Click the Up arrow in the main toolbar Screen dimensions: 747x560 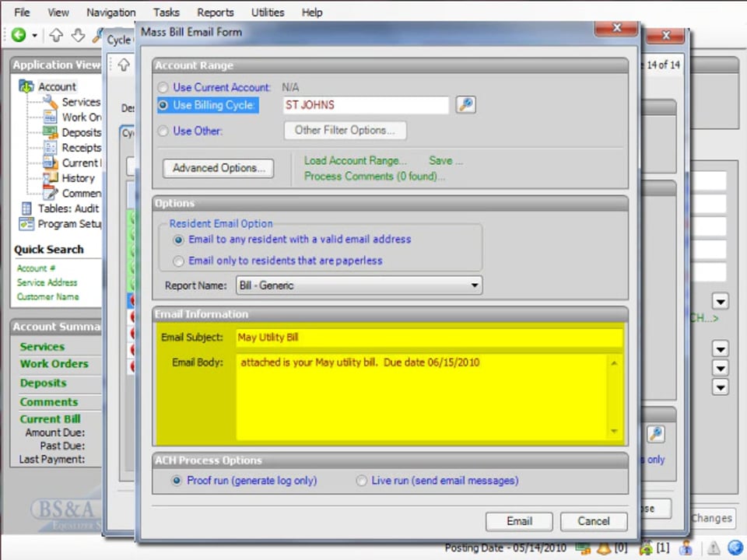coord(56,35)
